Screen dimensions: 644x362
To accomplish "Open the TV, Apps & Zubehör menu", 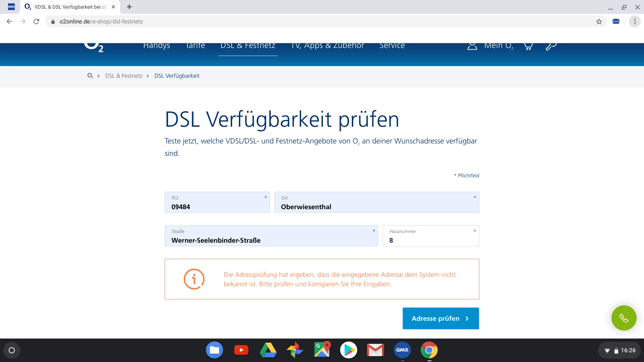I will tap(327, 46).
